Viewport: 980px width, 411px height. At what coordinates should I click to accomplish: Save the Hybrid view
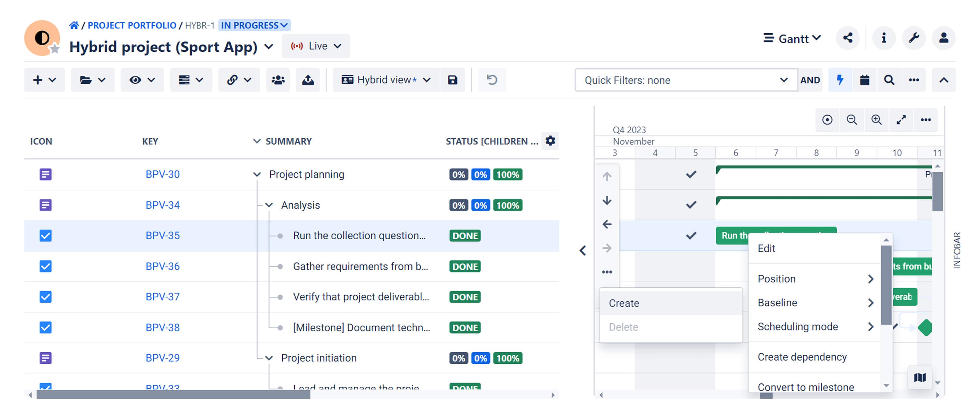coord(452,80)
